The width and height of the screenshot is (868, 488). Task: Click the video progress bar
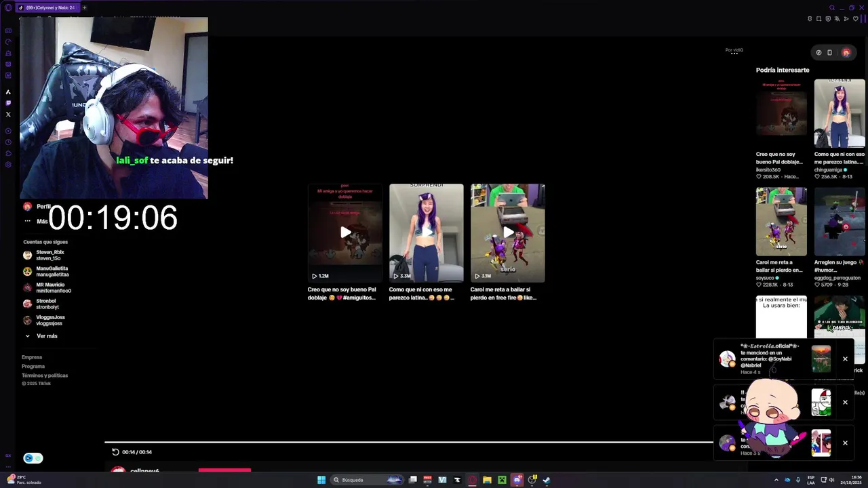409,442
